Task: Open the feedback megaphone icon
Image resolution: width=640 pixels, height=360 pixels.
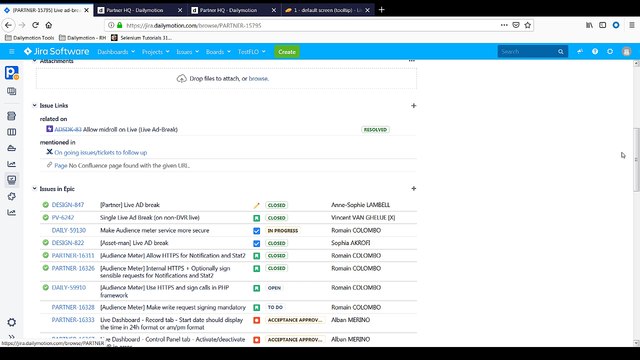Action: click(x=580, y=51)
